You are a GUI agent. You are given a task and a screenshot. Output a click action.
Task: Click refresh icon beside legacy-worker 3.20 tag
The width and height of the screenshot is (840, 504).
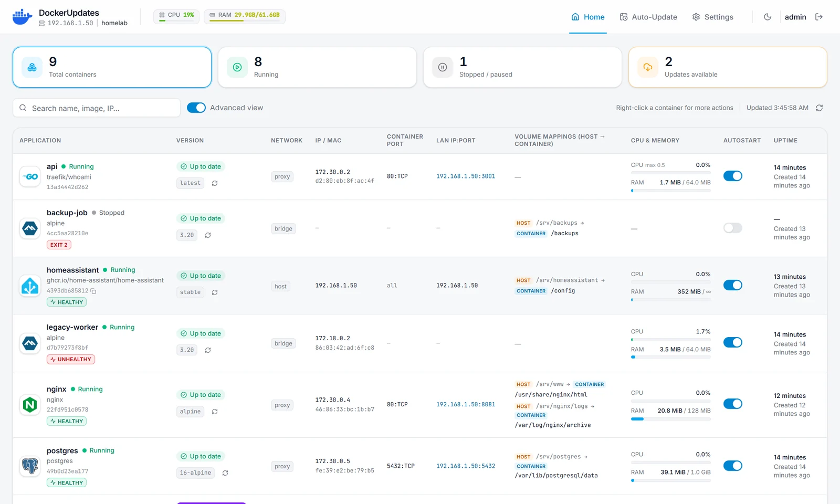tap(208, 350)
